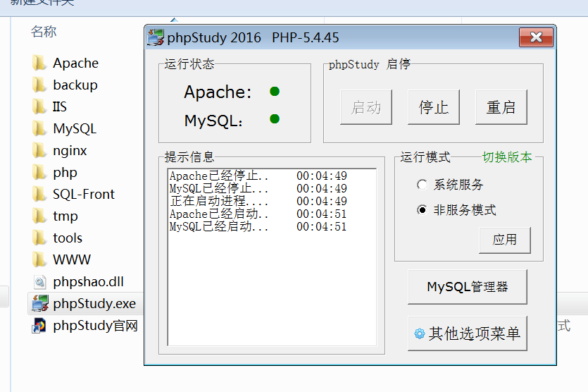588x392 pixels.
Task: Click the sort arrow above the file list
Action: pyautogui.click(x=174, y=20)
